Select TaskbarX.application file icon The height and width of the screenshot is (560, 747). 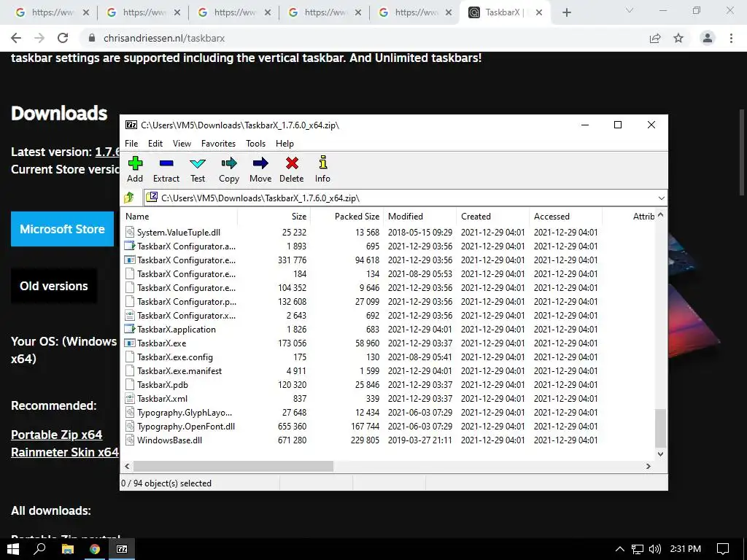point(130,329)
